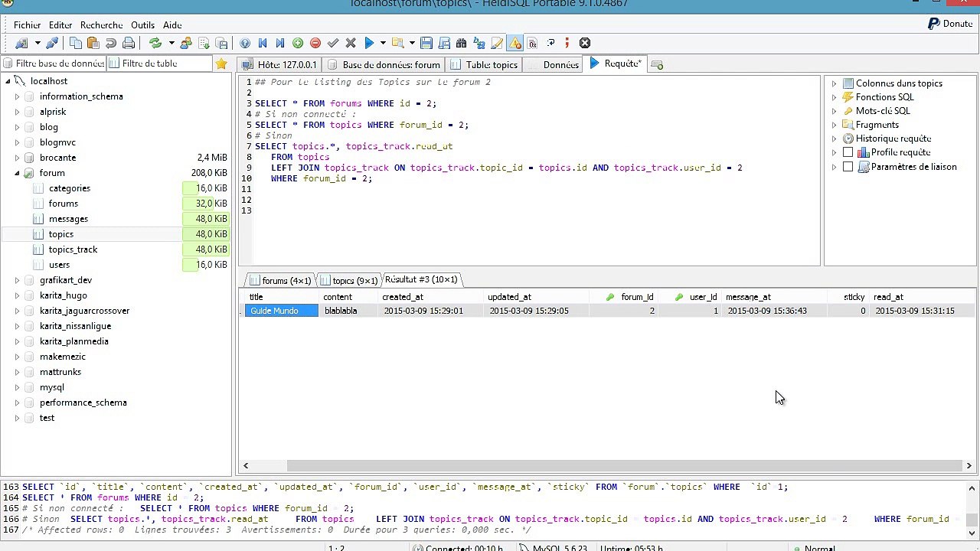Viewport: 980px width, 551px height.
Task: Click the save-as snippet icon
Action: coord(444,43)
